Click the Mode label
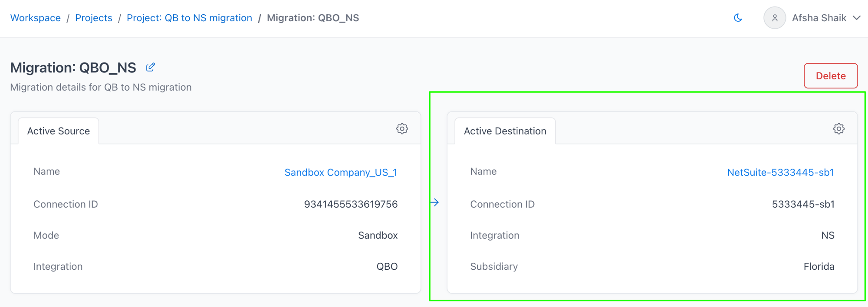The width and height of the screenshot is (868, 307). click(46, 235)
